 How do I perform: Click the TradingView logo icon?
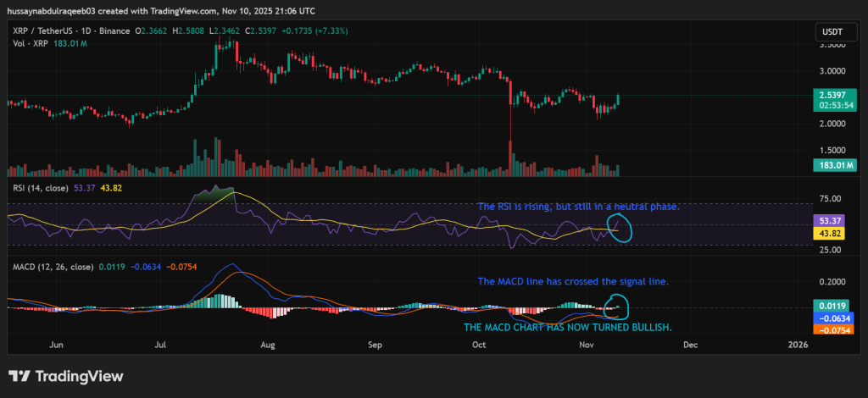(x=20, y=376)
